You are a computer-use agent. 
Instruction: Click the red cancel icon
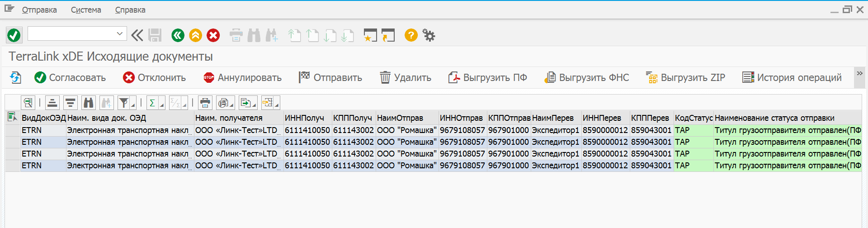tap(213, 35)
